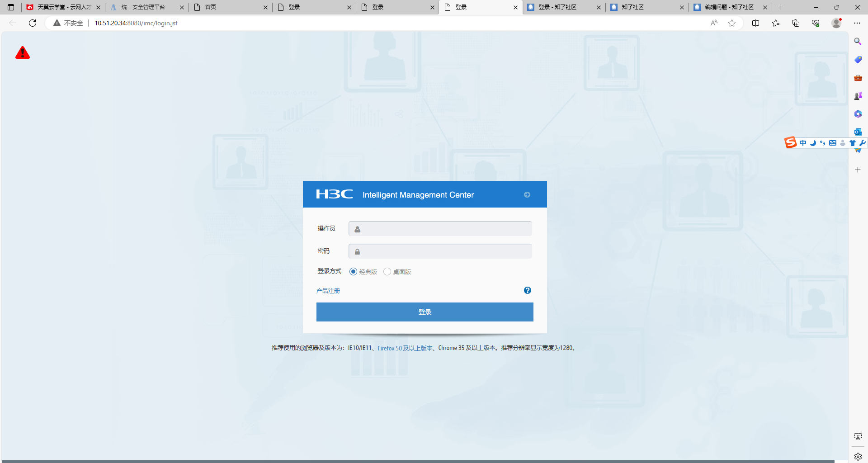Open the sidebar Microsoft 365 icon
The width and height of the screenshot is (868, 463).
click(x=858, y=114)
